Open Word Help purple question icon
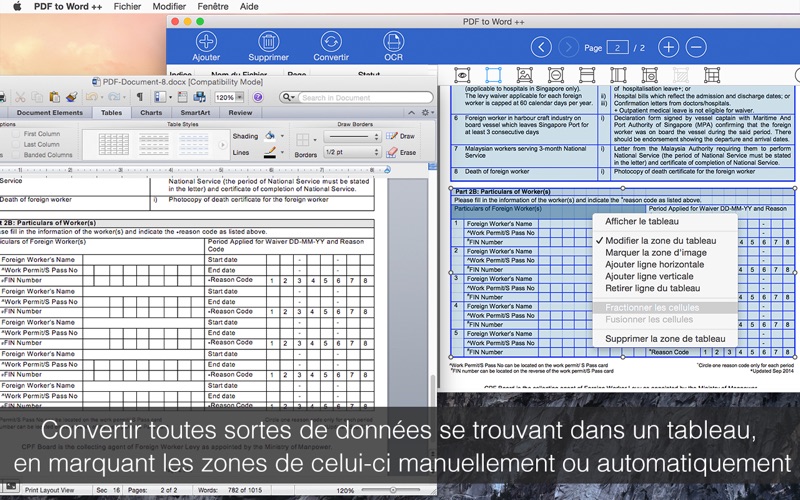800x500 pixels. click(x=258, y=97)
